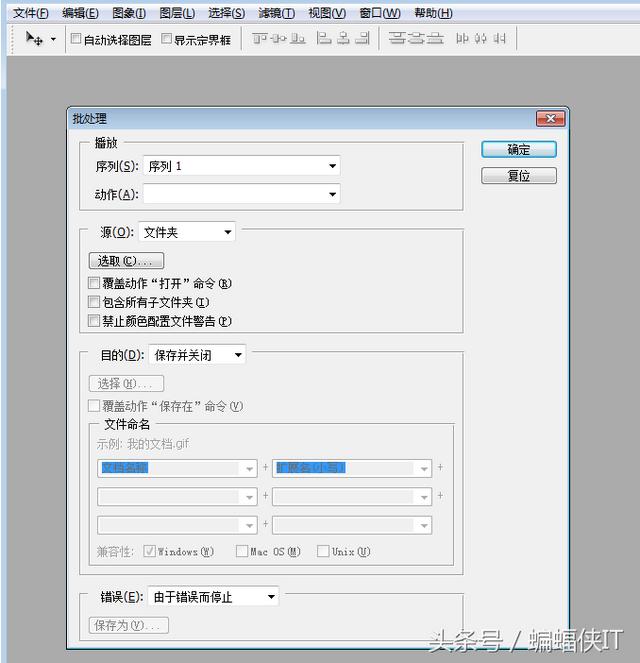Open the 选择(S) menu
The image size is (640, 663).
227,13
